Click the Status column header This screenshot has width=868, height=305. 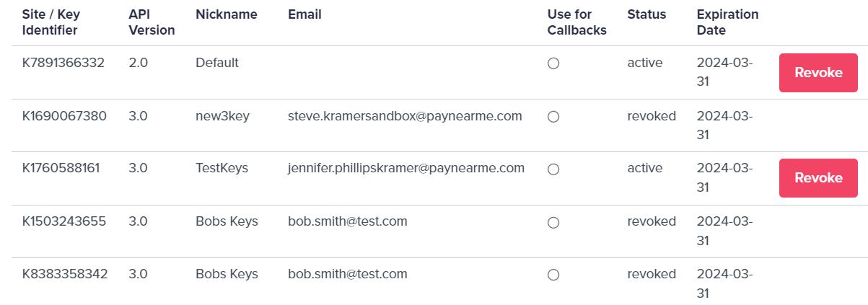(646, 14)
